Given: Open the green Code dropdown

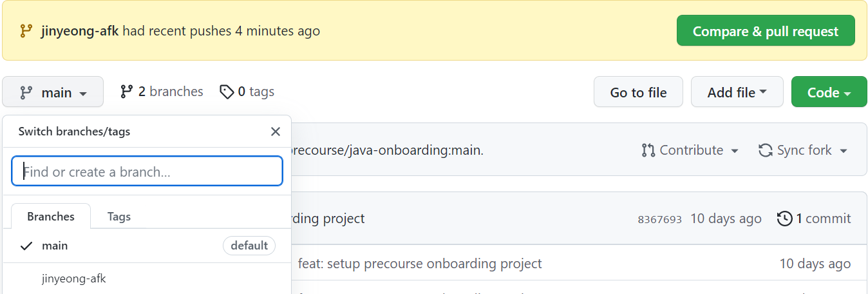Looking at the screenshot, I should 829,92.
